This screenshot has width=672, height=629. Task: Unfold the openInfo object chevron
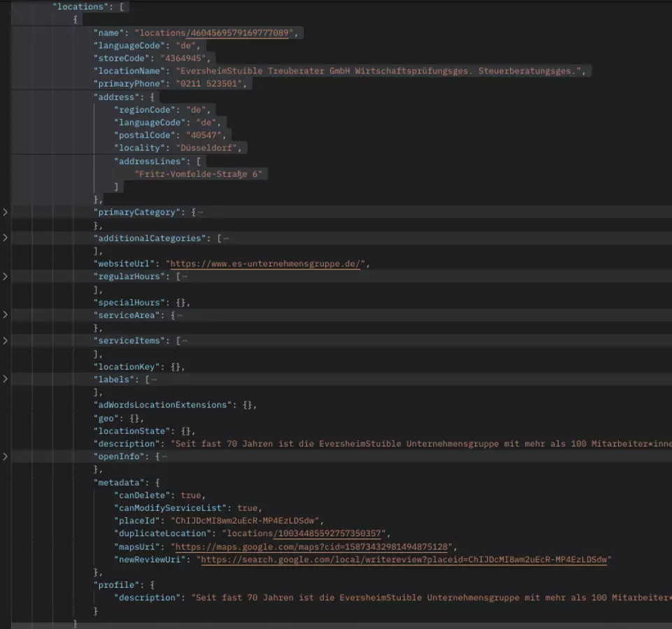5,456
